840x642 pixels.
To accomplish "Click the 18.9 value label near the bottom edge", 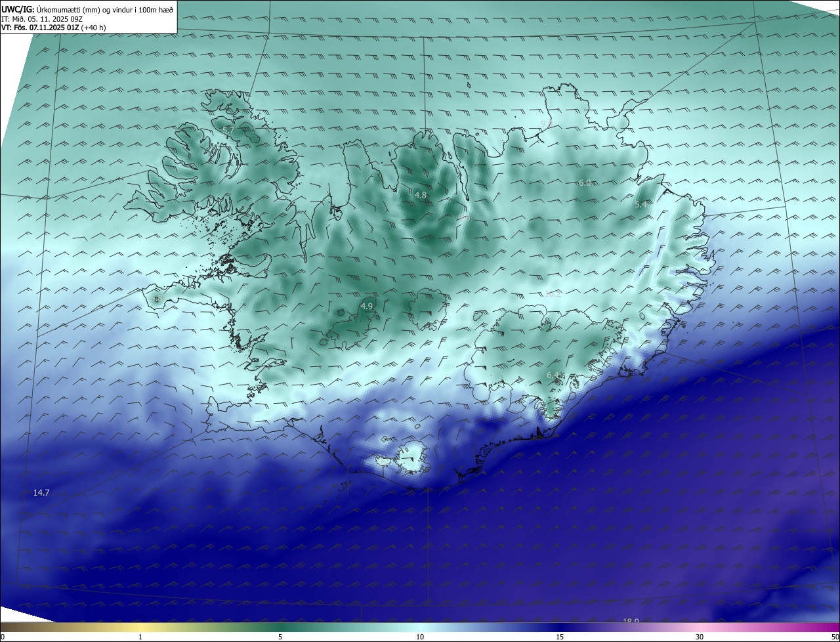I will [x=631, y=620].
